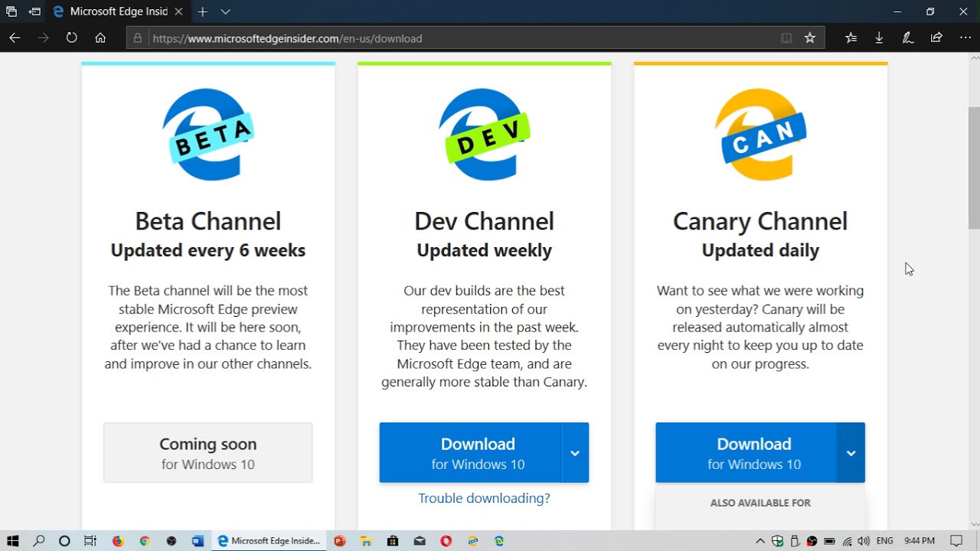Viewport: 980px width, 551px height.
Task: Click the Share page icon
Action: pyautogui.click(x=936, y=37)
